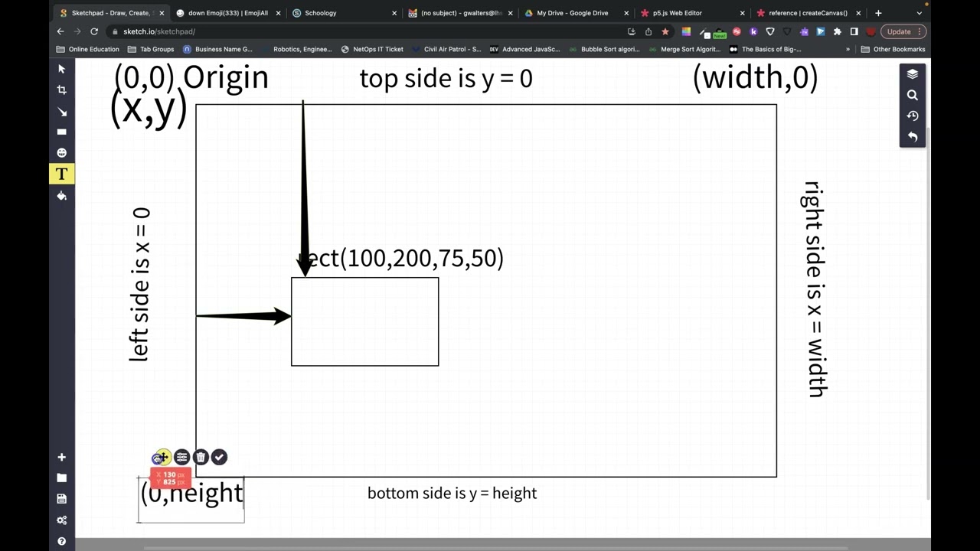Click the share icon in address bar
Image resolution: width=980 pixels, height=551 pixels.
(x=648, y=31)
